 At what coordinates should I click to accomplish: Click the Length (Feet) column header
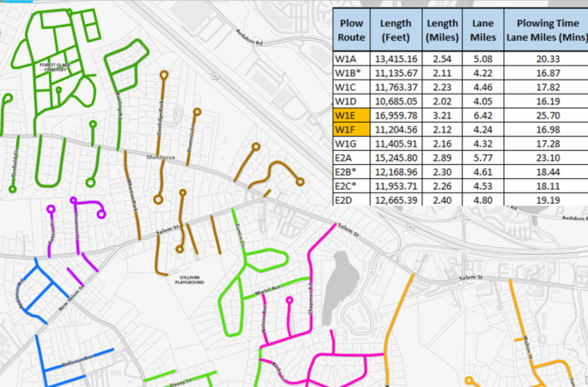click(396, 30)
